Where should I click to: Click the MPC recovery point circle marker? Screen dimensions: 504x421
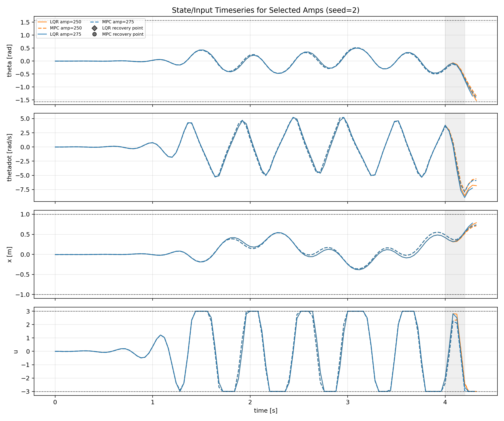click(95, 34)
